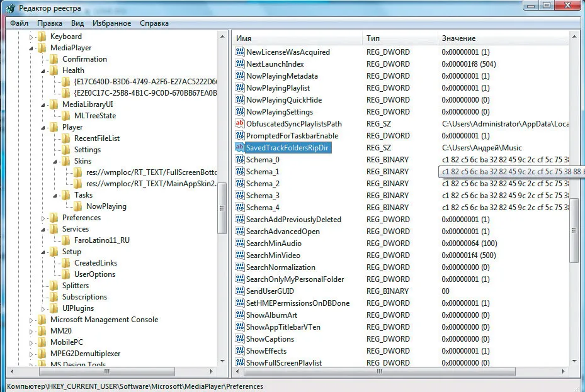This screenshot has width=585, height=392.
Task: Select the RecentFileList key
Action: pyautogui.click(x=96, y=138)
